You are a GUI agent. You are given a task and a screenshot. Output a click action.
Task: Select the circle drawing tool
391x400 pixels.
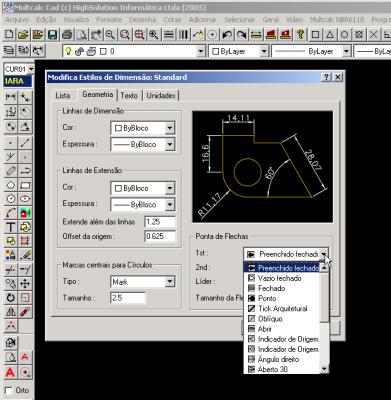click(11, 199)
